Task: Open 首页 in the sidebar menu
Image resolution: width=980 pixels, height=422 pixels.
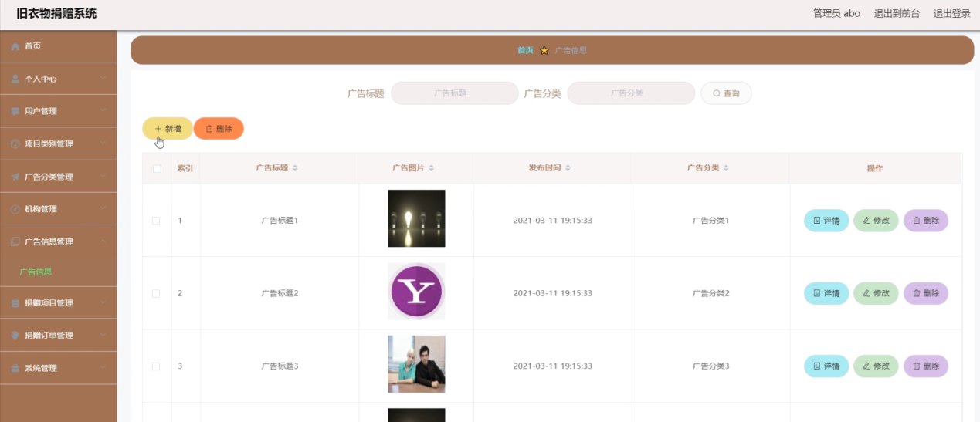Action: pyautogui.click(x=59, y=46)
